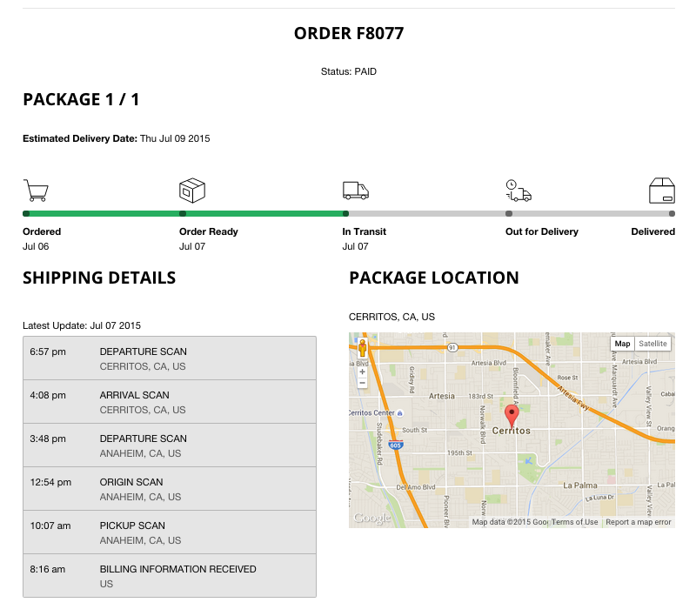The image size is (696, 616).
Task: Select the 10:07 am Pickup Scan row
Action: (170, 532)
